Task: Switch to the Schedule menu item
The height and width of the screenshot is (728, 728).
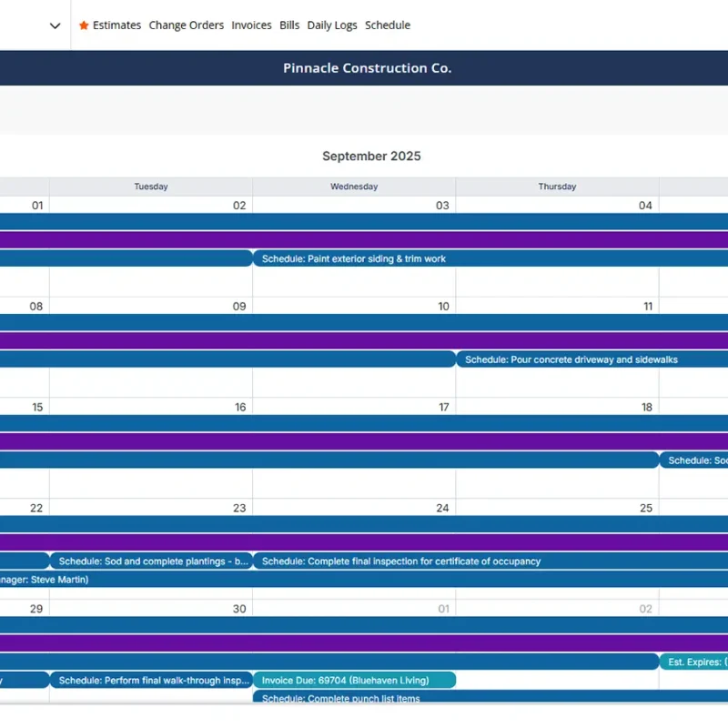Action: 388,25
